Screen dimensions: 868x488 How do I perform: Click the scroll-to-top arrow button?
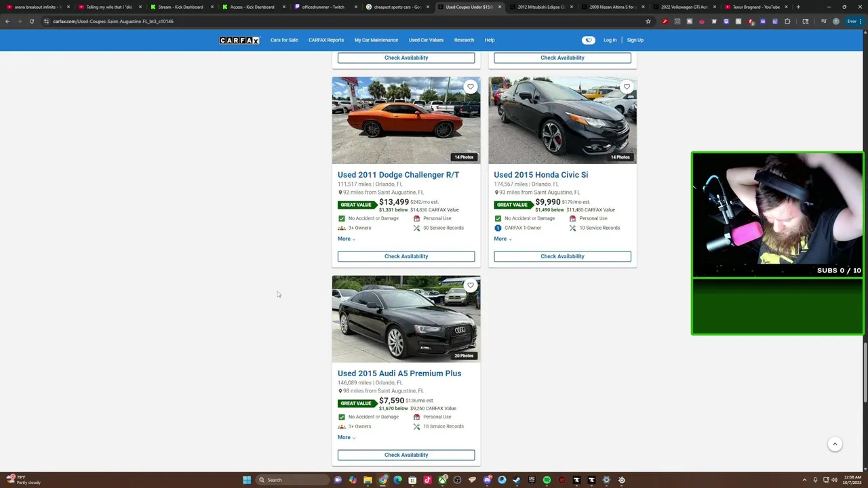[835, 444]
